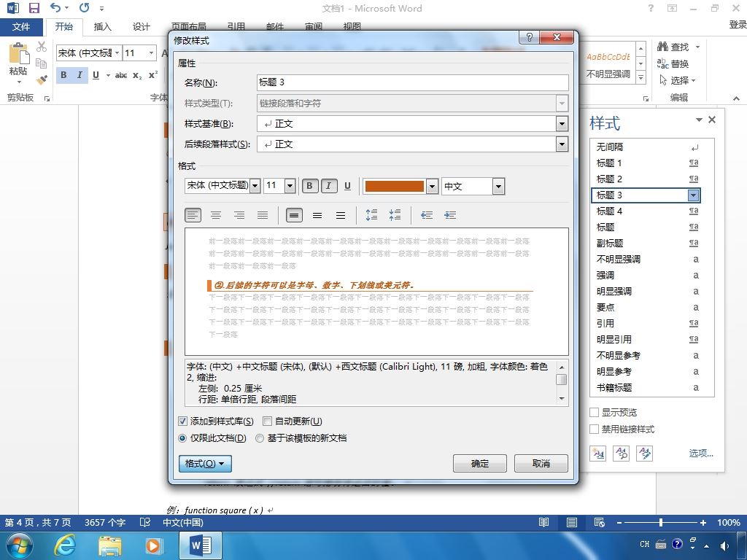
Task: Open ribbon font size dropdown
Action: (x=152, y=52)
